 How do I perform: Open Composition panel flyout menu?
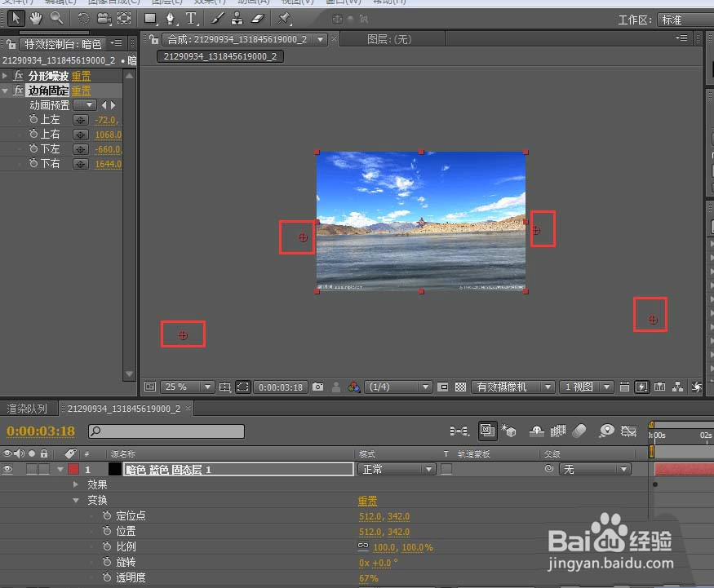click(681, 38)
